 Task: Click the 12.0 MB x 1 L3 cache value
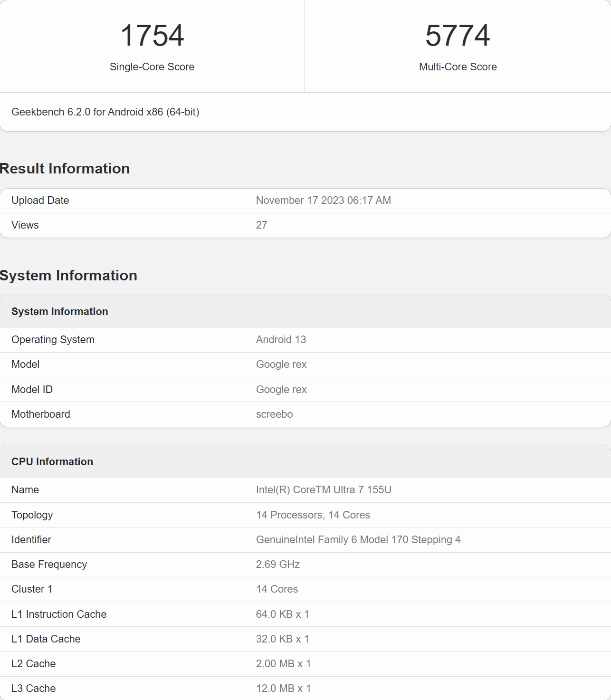pos(283,689)
